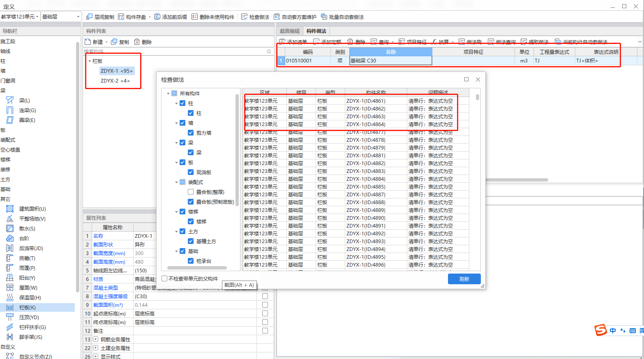The width and height of the screenshot is (644, 359).
Task: Select 雨篷(P) in the navigation bar
Action: tap(27, 268)
